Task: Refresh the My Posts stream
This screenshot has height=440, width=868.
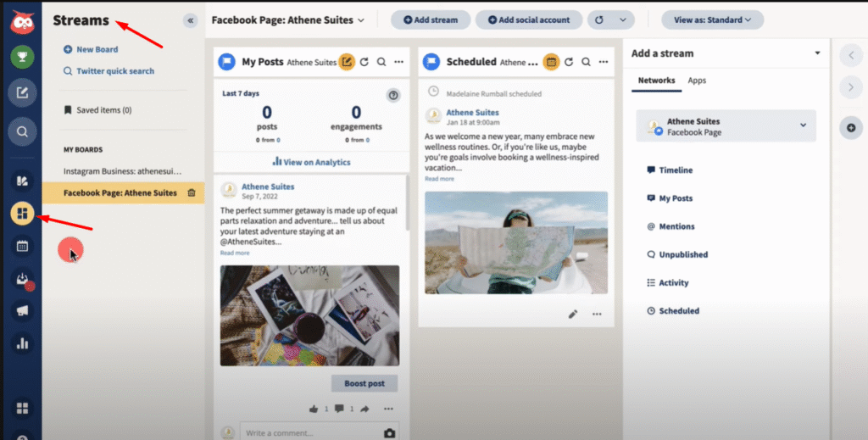Action: pos(364,62)
